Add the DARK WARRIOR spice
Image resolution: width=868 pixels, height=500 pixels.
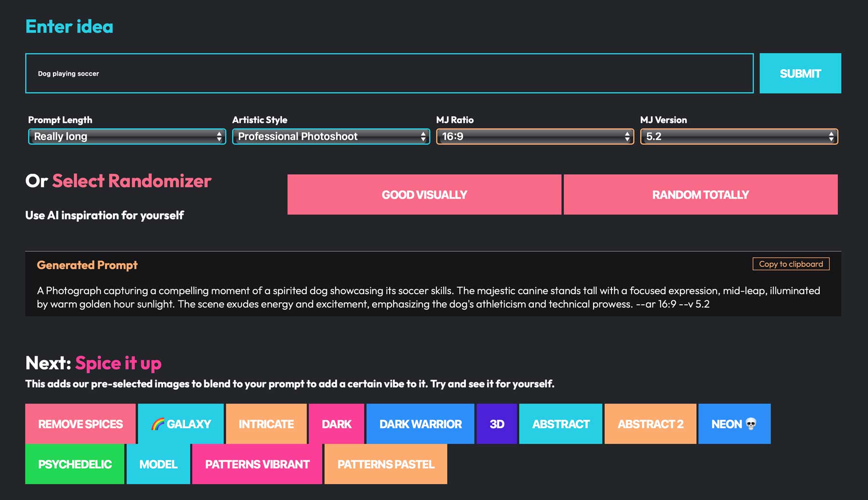(x=420, y=424)
